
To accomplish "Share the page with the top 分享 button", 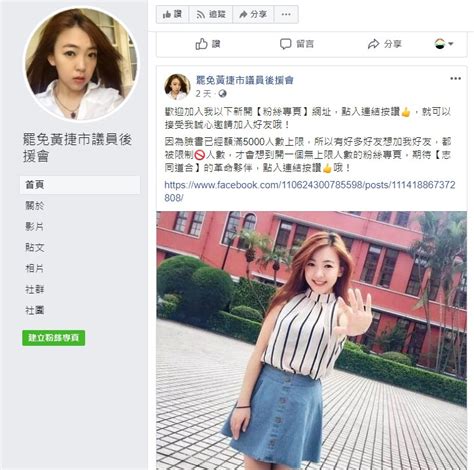I will 253,14.
